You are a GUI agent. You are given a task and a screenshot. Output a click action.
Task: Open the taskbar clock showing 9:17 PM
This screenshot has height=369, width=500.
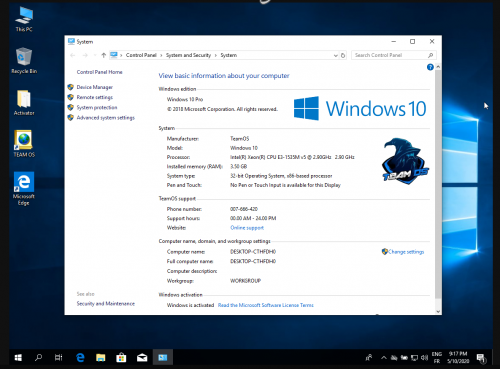pos(458,357)
